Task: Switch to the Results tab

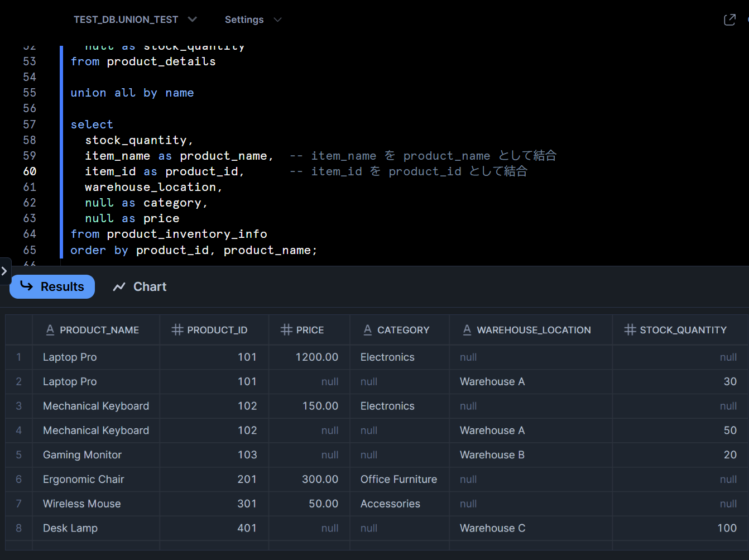Action: (52, 286)
